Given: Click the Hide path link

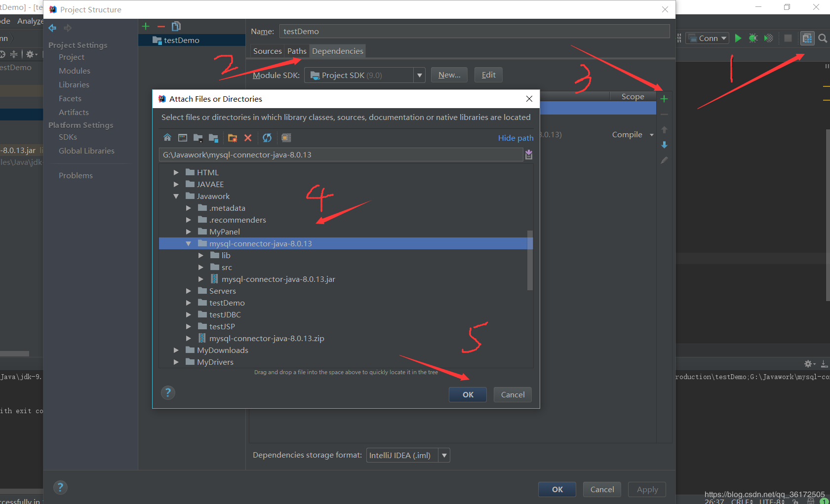Looking at the screenshot, I should (x=515, y=138).
